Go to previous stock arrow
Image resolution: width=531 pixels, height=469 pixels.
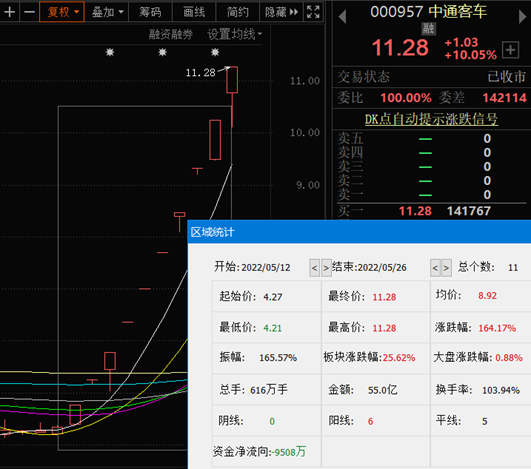[x=342, y=17]
